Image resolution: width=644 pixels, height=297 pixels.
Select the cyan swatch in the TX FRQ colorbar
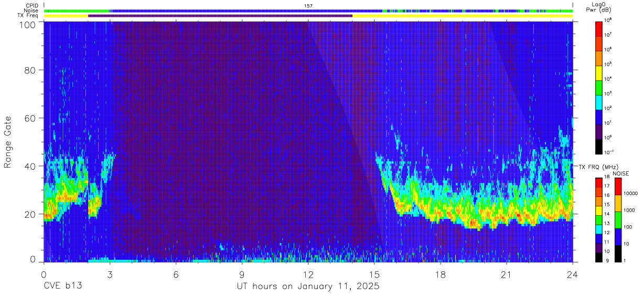[x=599, y=229]
